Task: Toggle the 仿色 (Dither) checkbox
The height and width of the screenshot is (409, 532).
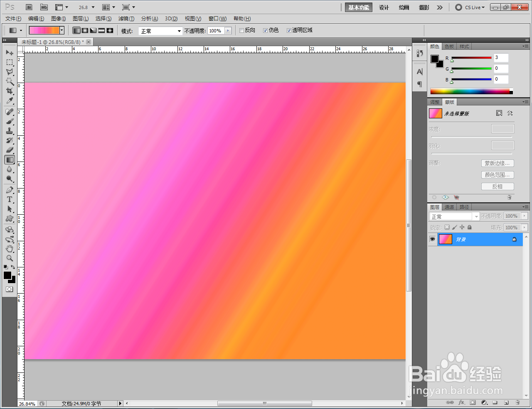Action: (265, 30)
